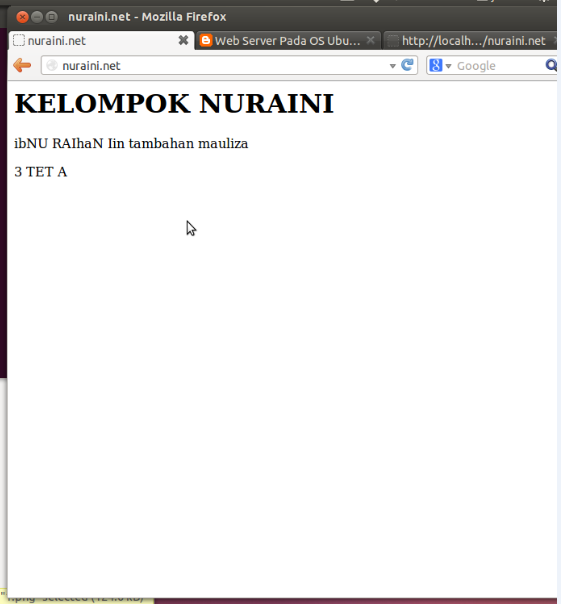This screenshot has width=561, height=604.
Task: Click the text 3 TET A
Action: pyautogui.click(x=40, y=172)
